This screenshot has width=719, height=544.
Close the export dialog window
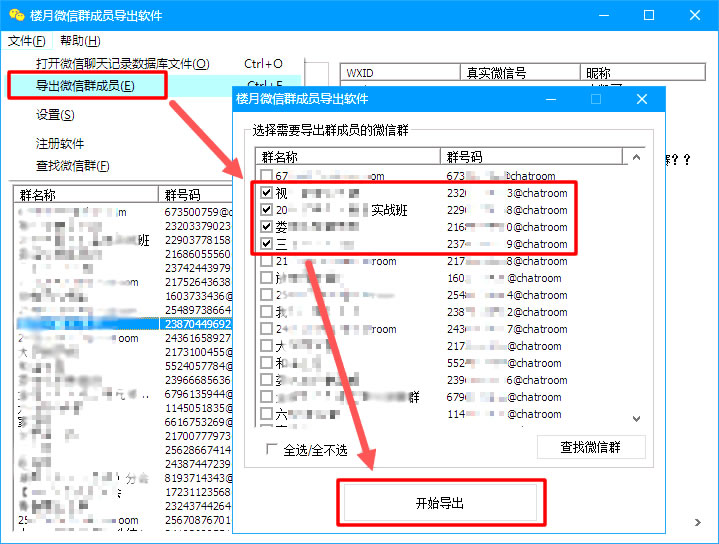(x=642, y=99)
